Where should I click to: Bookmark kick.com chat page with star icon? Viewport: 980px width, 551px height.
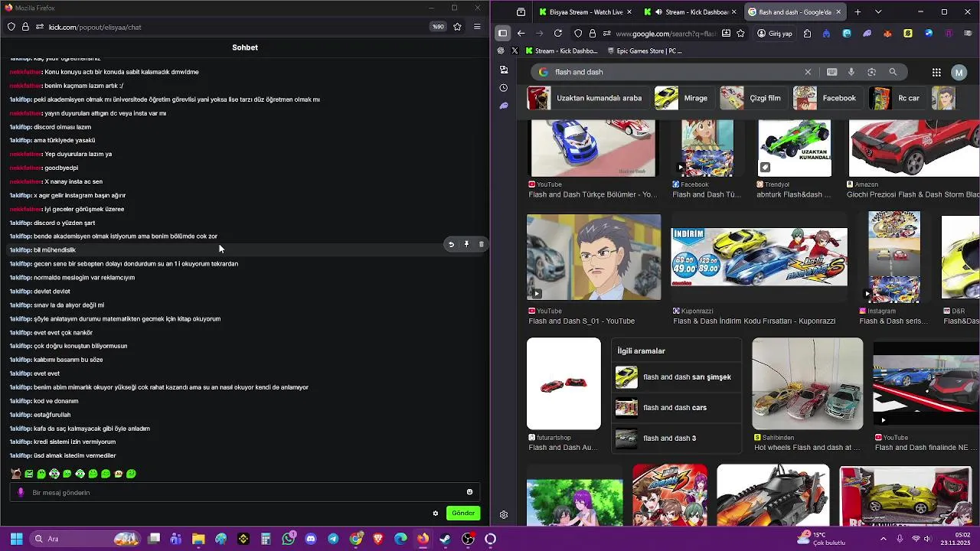[x=457, y=27]
